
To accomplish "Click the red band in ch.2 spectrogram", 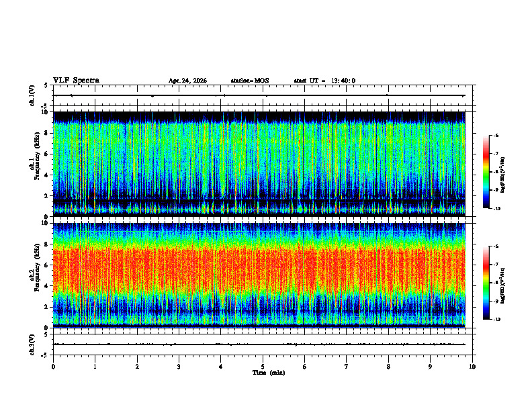I will [x=259, y=268].
